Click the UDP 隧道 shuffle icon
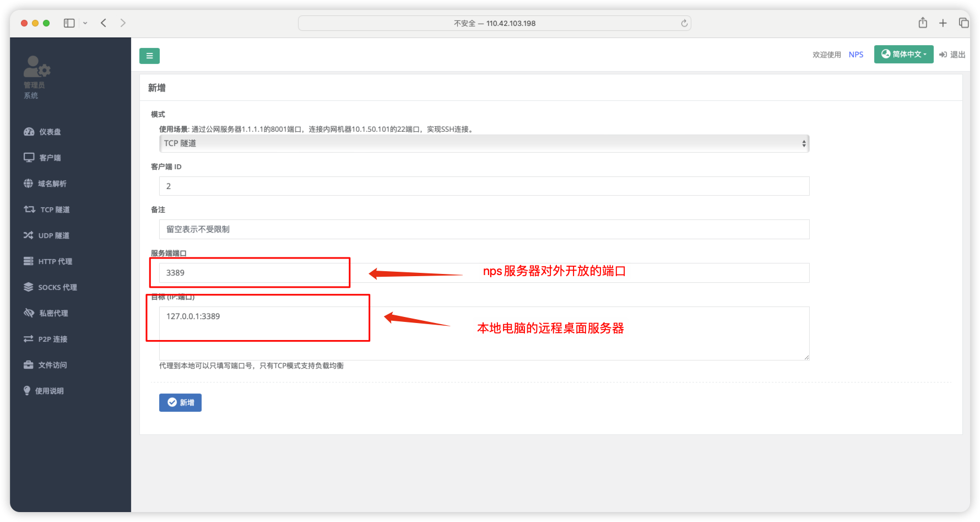980x522 pixels. [x=28, y=235]
